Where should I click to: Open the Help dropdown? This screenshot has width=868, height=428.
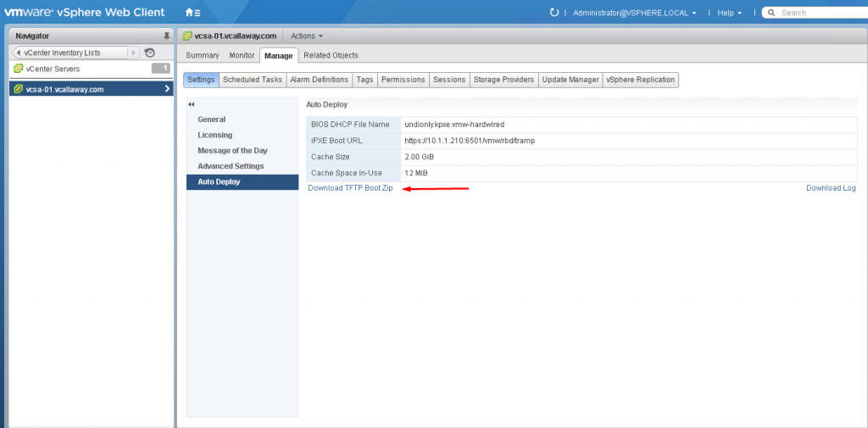(729, 13)
